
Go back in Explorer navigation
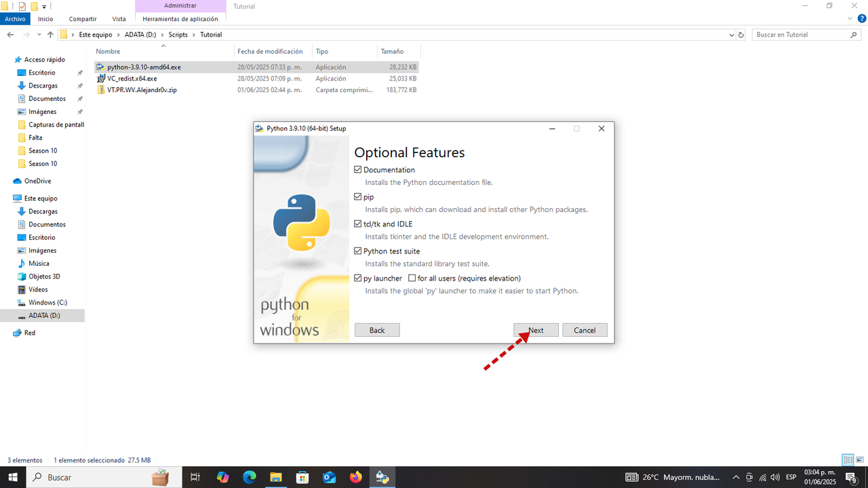[10, 35]
